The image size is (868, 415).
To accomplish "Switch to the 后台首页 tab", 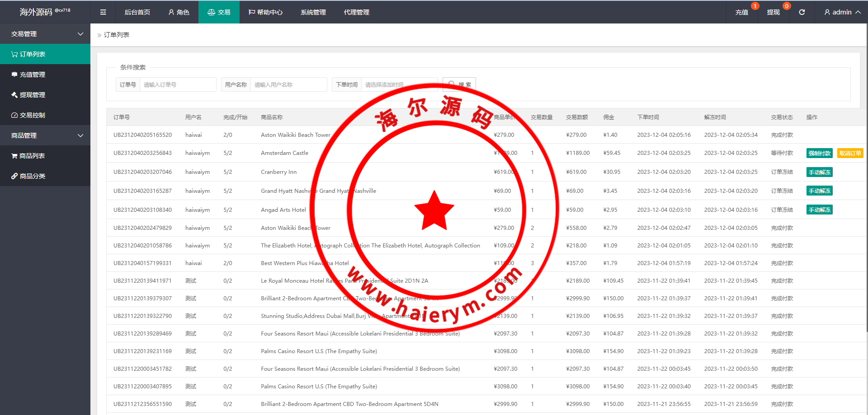I will [x=137, y=12].
